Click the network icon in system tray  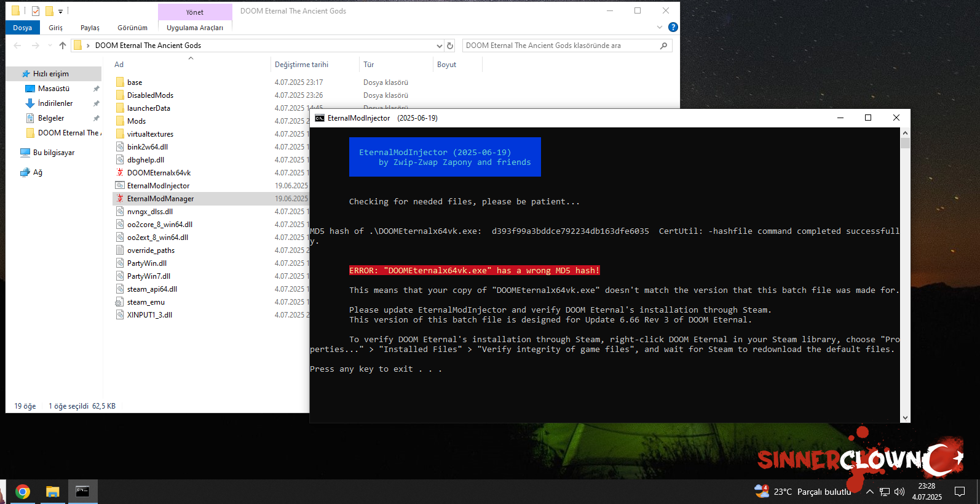pyautogui.click(x=885, y=492)
